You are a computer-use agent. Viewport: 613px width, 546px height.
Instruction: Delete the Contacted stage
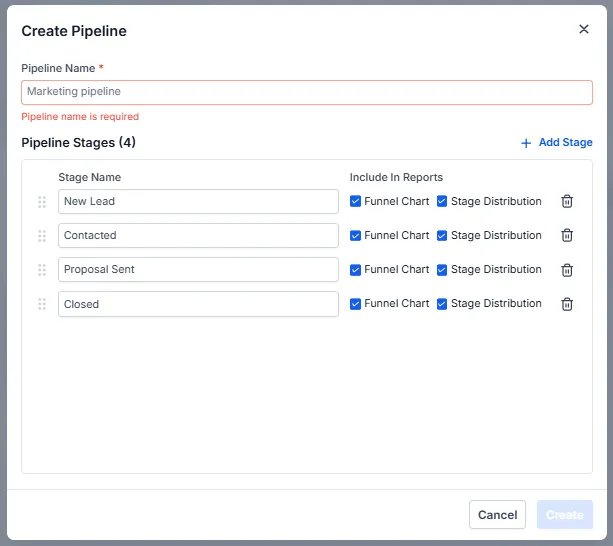coord(567,235)
